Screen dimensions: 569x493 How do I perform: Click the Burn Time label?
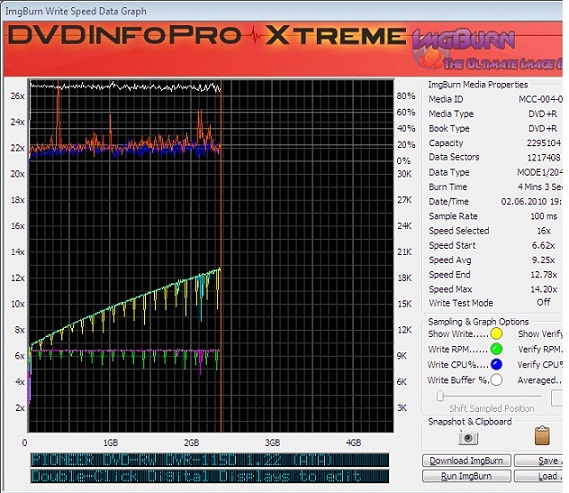(448, 187)
